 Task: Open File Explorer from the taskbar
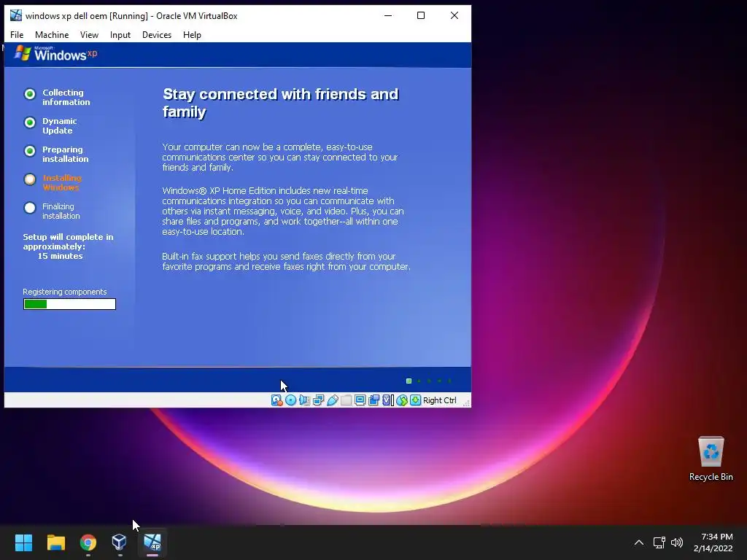(55, 542)
